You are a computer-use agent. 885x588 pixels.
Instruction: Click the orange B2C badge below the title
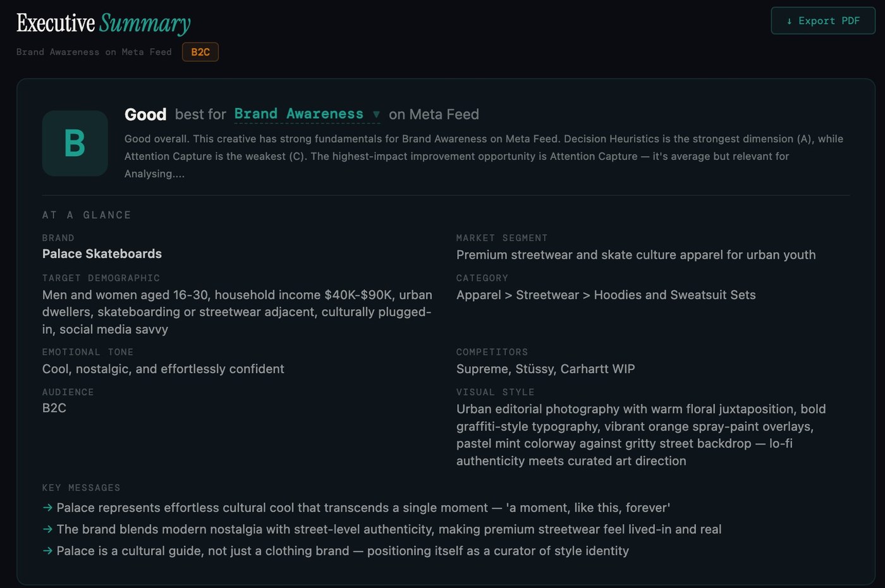click(200, 52)
